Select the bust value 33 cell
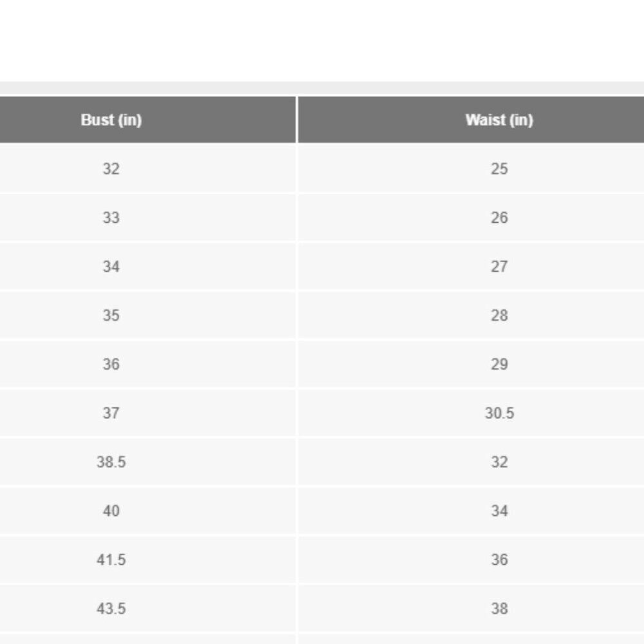The width and height of the screenshot is (644, 644). 111,218
